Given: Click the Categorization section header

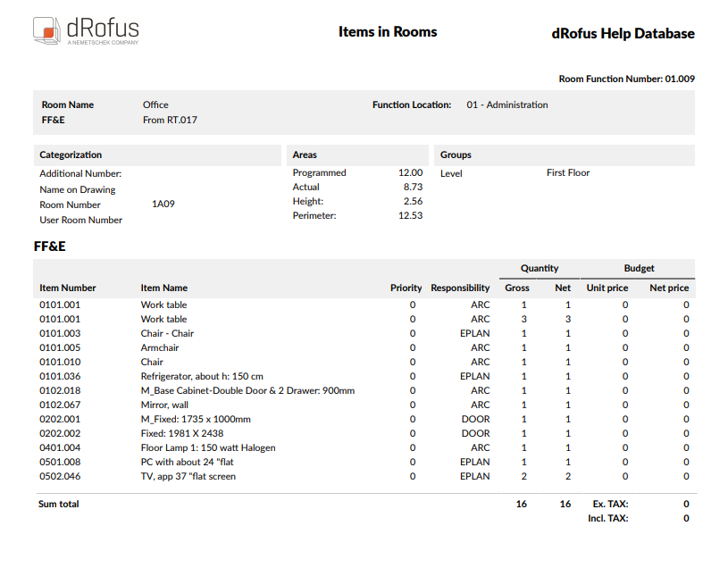Looking at the screenshot, I should pyautogui.click(x=71, y=155).
